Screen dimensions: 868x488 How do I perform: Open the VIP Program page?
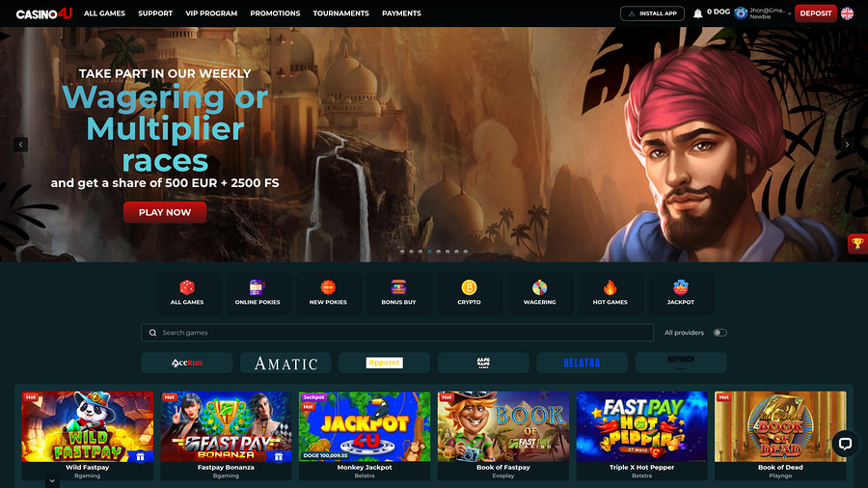(211, 14)
